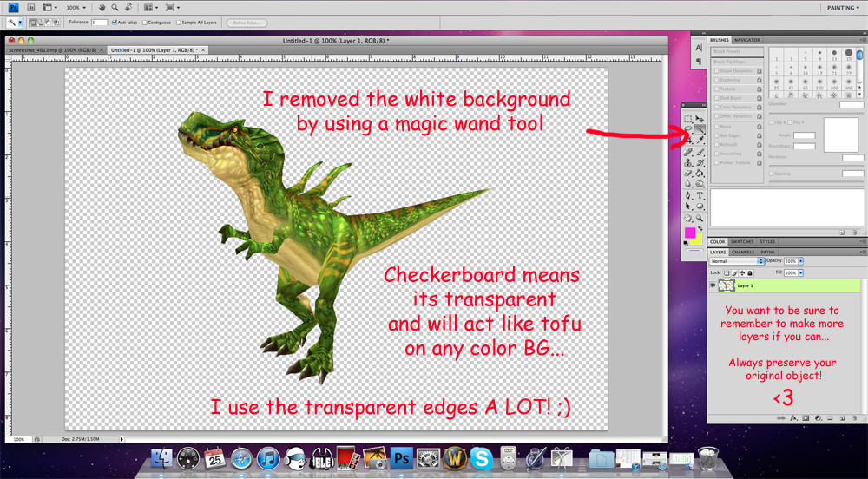Open the Opacity slider dropdown arrow

click(x=800, y=261)
